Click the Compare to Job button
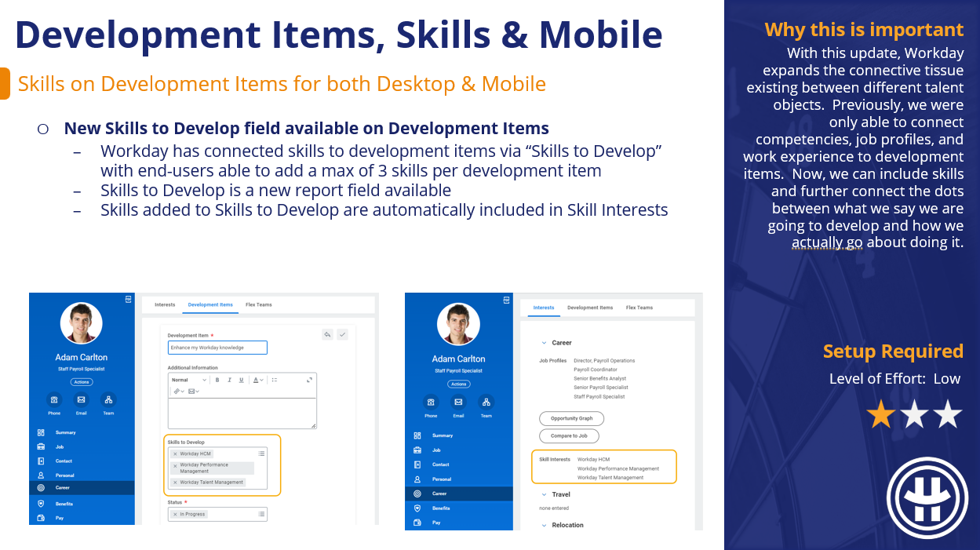This screenshot has width=980, height=550. click(569, 435)
